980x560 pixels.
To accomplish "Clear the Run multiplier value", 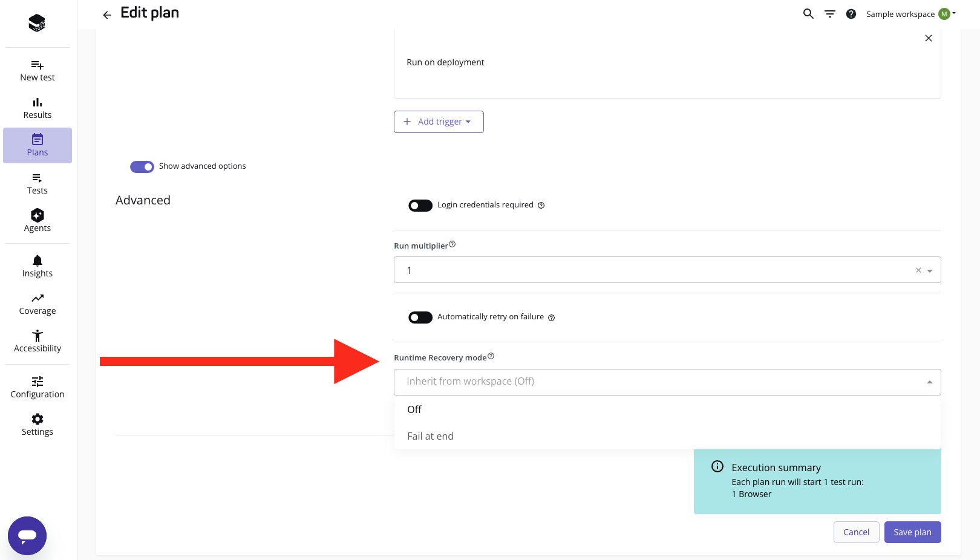I will click(x=918, y=270).
